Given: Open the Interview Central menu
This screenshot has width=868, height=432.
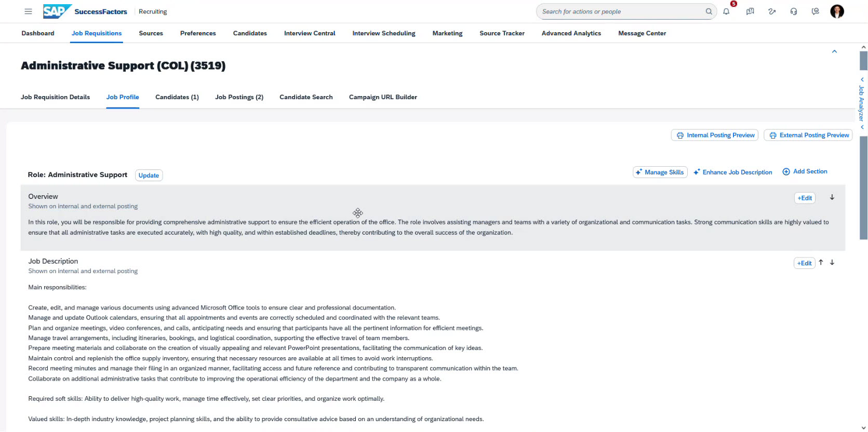Looking at the screenshot, I should [x=310, y=33].
